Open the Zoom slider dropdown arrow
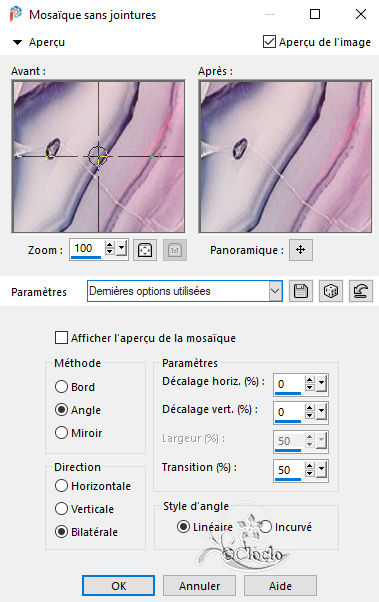This screenshot has width=379, height=602. tap(121, 248)
